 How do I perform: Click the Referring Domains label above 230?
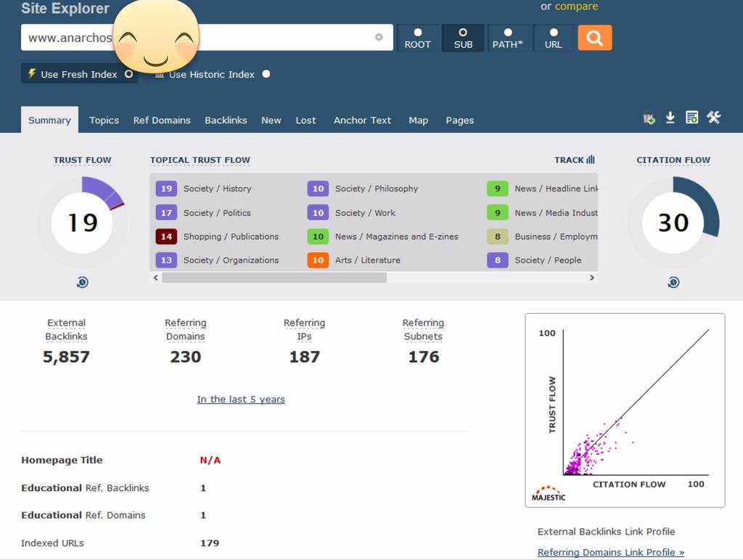(186, 329)
